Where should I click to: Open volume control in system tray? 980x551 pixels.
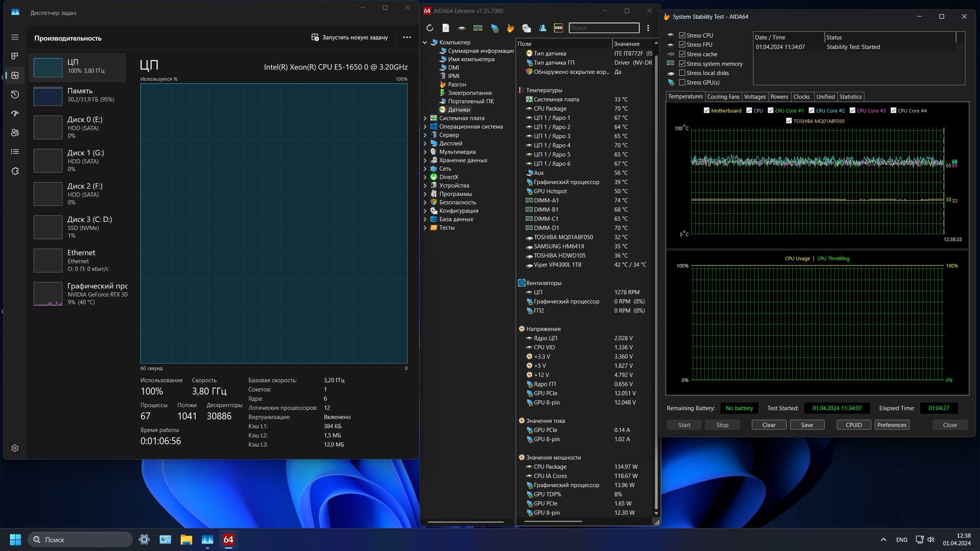click(x=931, y=540)
